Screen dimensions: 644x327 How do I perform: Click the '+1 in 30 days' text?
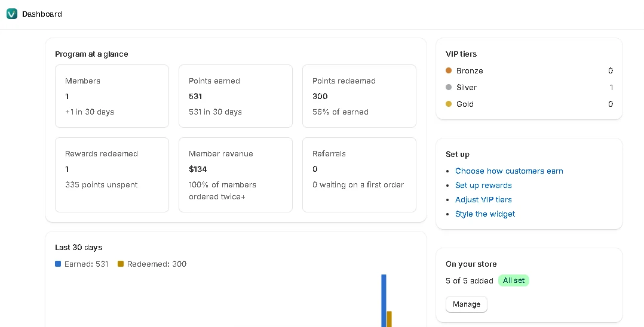pos(90,112)
